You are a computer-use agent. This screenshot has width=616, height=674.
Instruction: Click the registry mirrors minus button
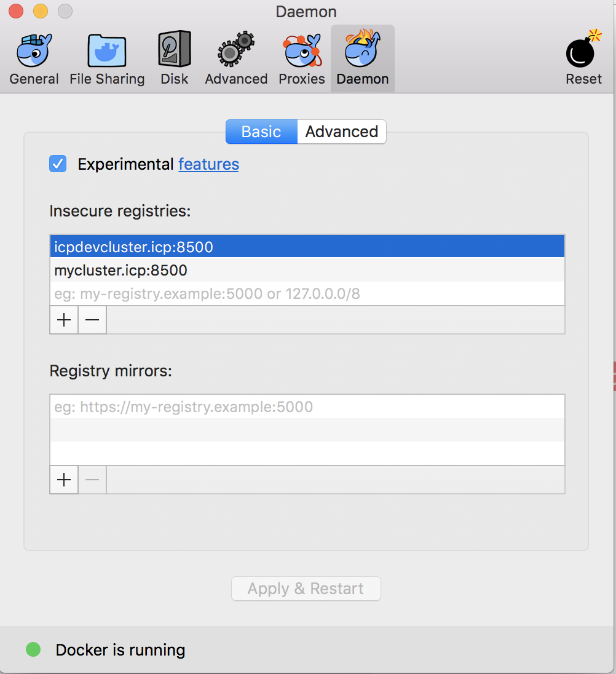[x=92, y=480]
